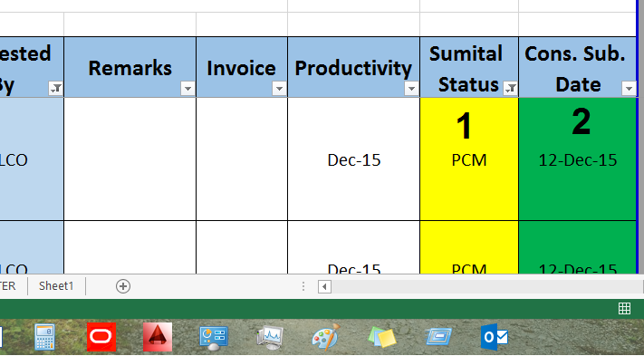Open AutoCAD from the taskbar

(x=158, y=337)
